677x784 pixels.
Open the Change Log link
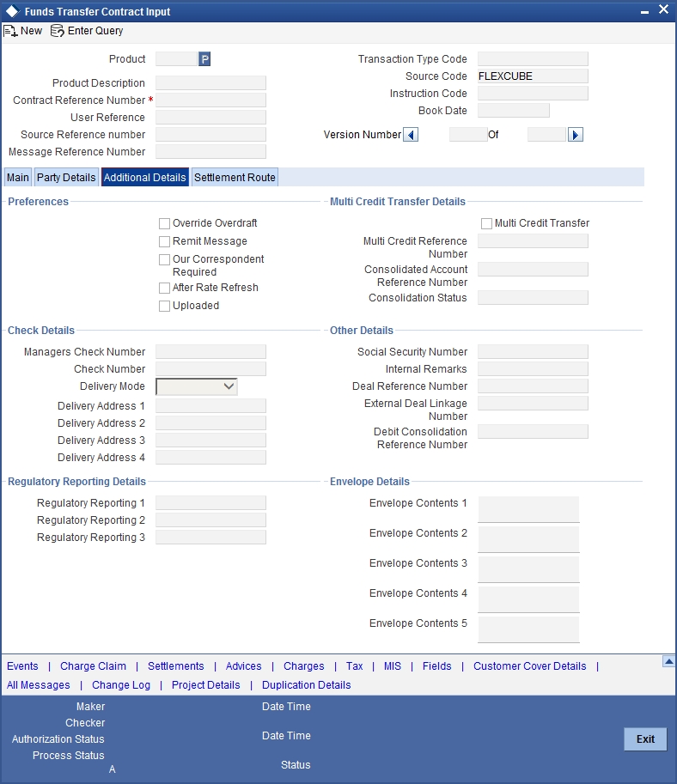121,685
